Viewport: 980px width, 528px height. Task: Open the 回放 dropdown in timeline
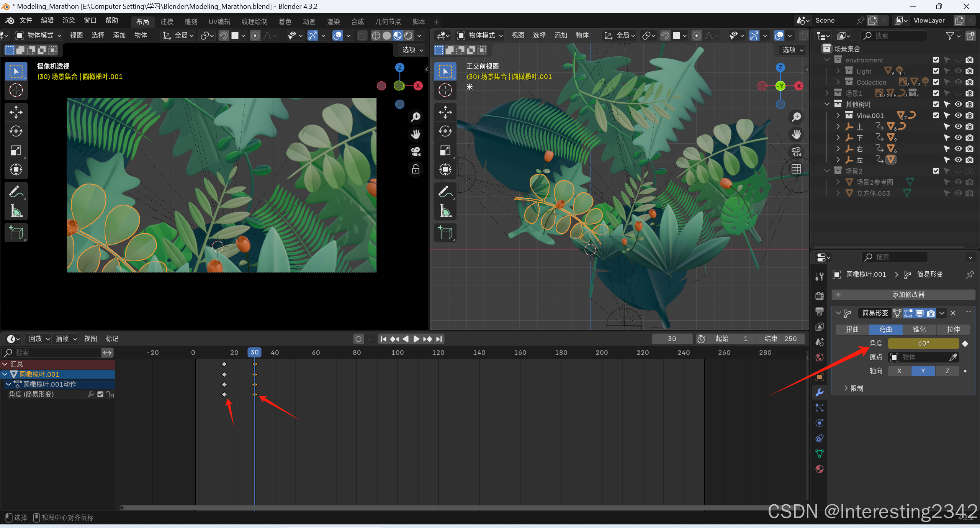pyautogui.click(x=39, y=339)
